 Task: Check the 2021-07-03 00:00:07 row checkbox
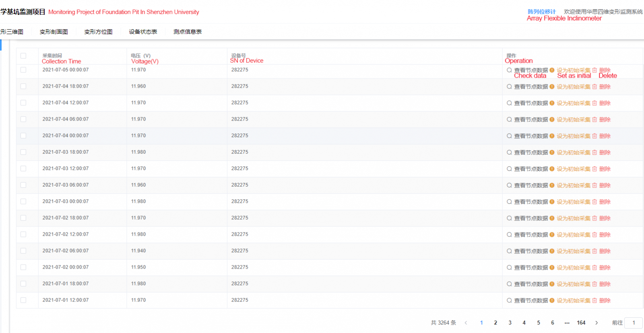[23, 201]
